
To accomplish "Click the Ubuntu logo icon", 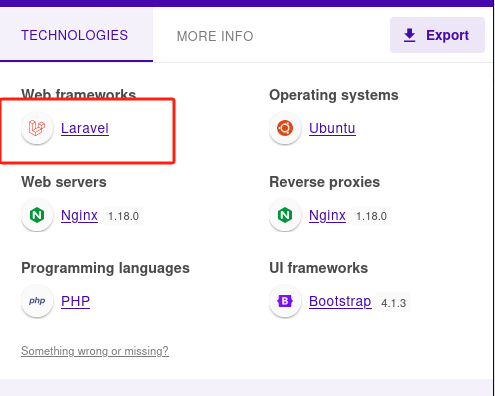I will (285, 128).
